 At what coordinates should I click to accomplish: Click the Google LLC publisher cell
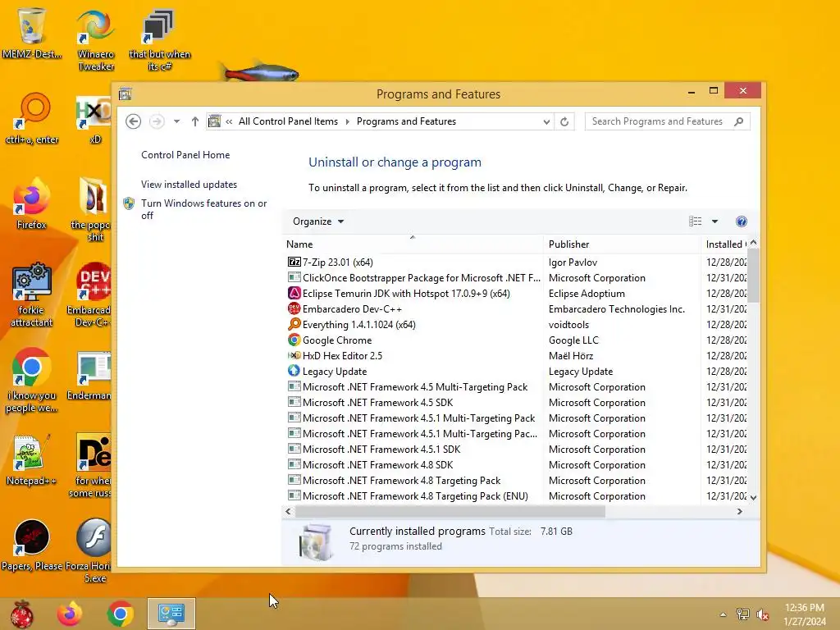click(573, 340)
